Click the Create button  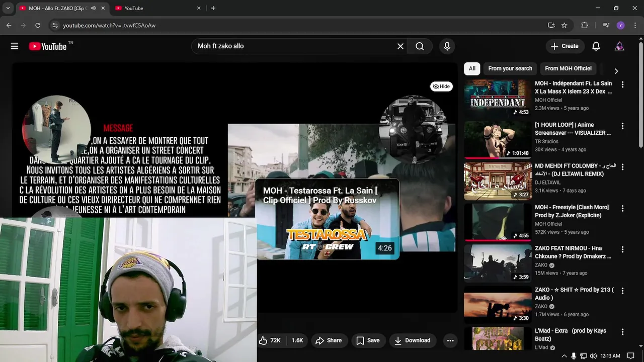(x=565, y=46)
